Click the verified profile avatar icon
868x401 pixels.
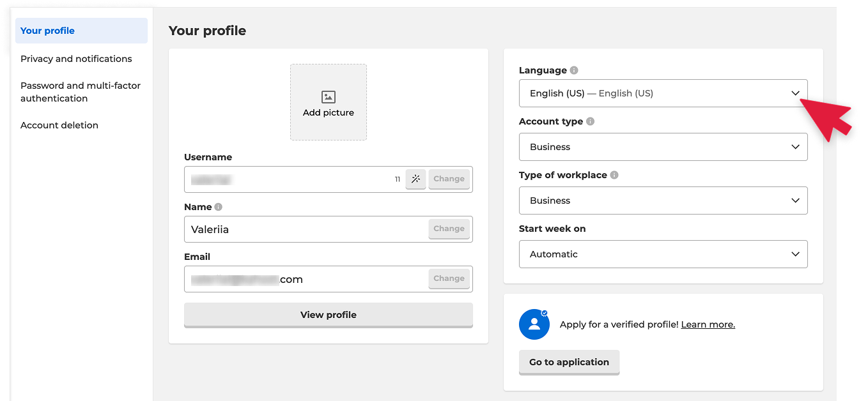click(x=535, y=324)
